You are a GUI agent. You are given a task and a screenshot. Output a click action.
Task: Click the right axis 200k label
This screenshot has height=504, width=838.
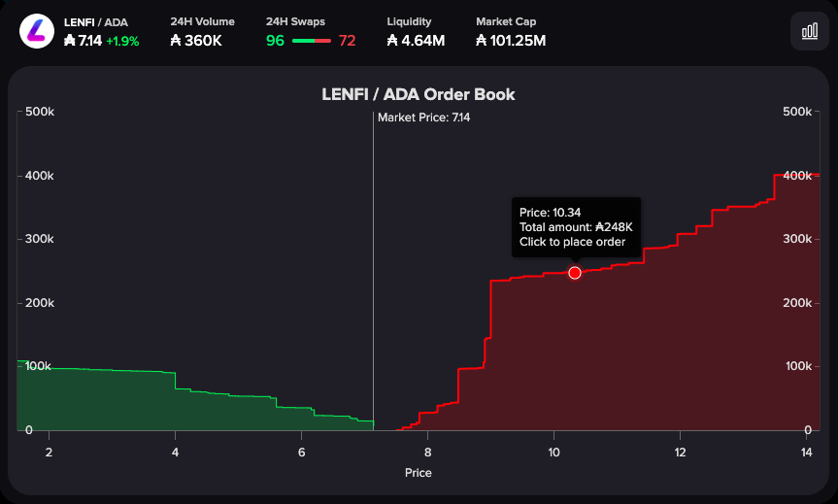click(x=797, y=303)
